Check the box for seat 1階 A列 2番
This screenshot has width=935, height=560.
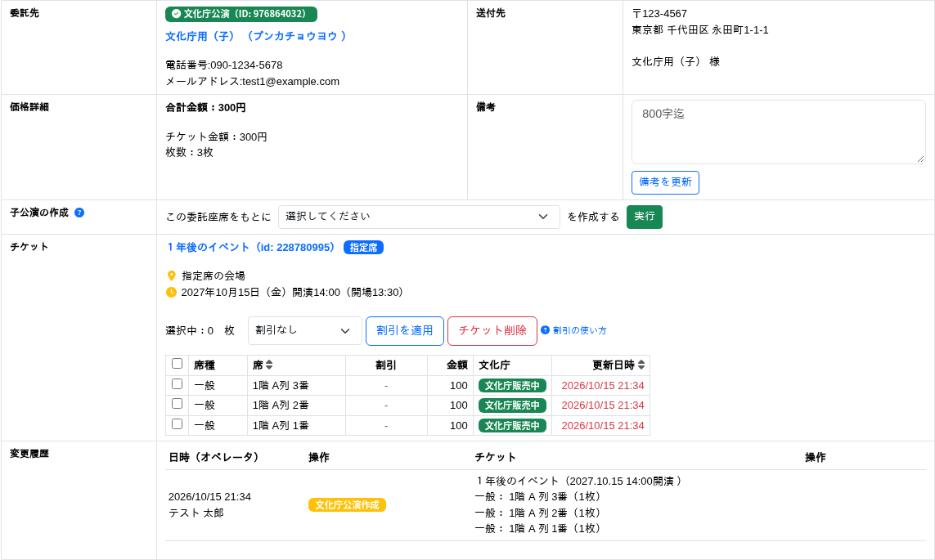(177, 403)
